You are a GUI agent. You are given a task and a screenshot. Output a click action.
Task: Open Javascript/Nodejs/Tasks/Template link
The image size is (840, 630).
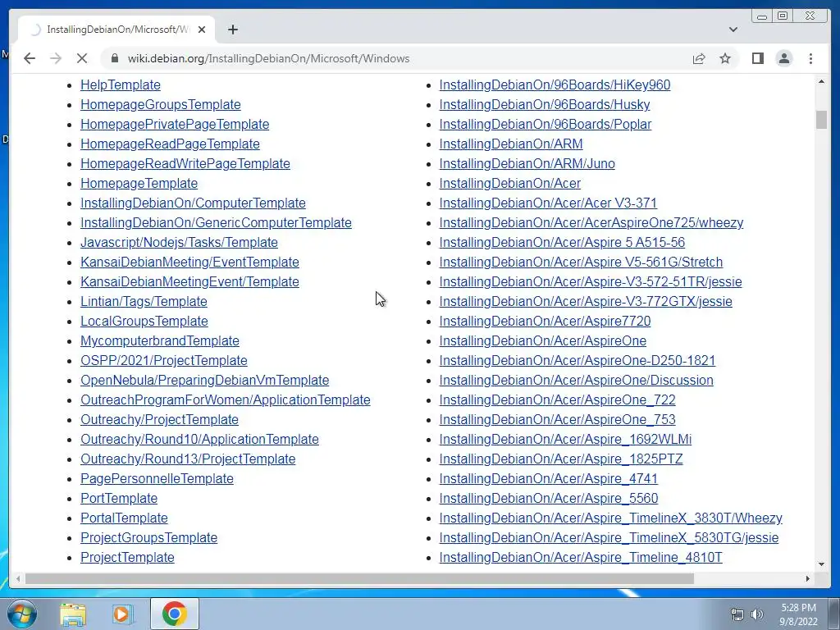pos(179,242)
